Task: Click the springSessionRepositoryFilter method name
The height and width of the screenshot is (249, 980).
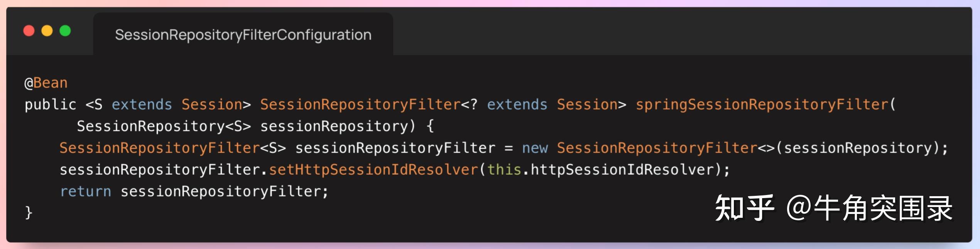Action: point(762,104)
